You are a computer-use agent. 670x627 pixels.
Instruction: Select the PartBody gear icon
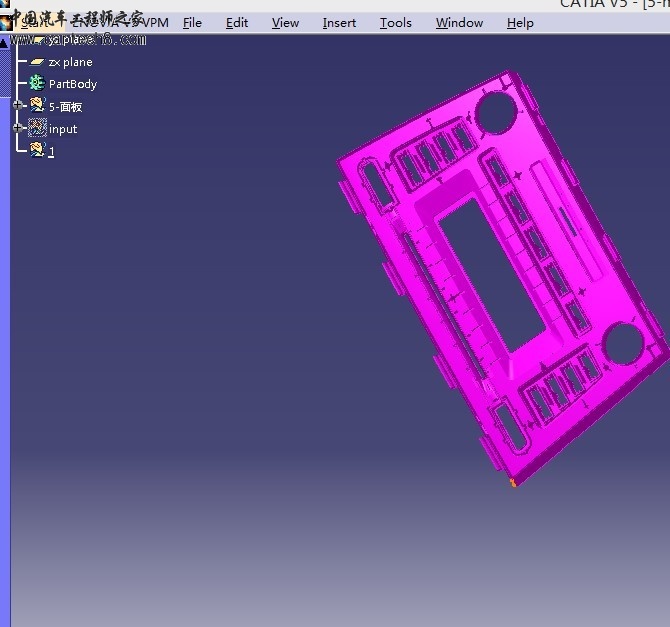point(37,83)
